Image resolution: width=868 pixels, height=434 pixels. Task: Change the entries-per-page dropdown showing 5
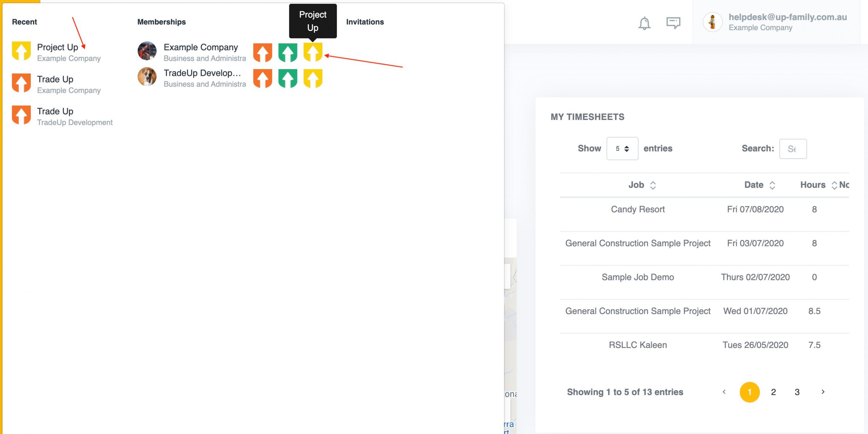tap(622, 148)
